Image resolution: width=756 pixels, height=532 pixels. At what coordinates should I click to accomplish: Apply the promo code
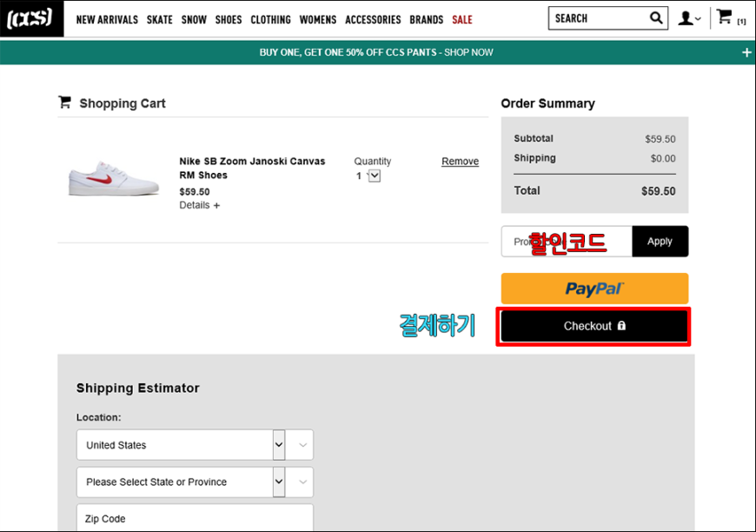coord(660,241)
